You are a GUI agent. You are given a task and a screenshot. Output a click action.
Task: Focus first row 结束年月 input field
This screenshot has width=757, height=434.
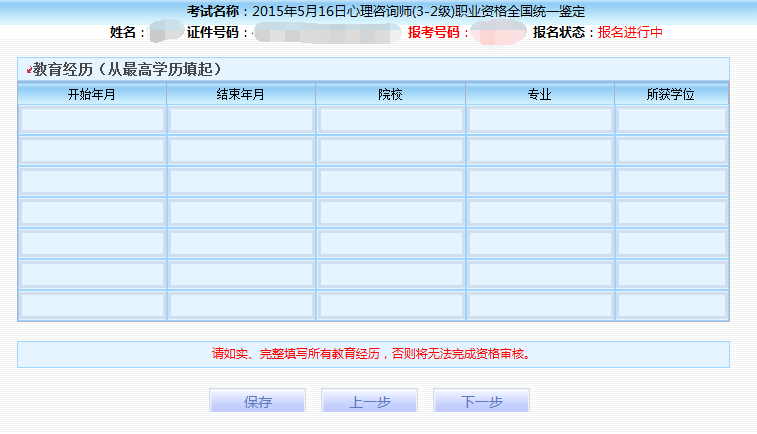pyautogui.click(x=241, y=120)
